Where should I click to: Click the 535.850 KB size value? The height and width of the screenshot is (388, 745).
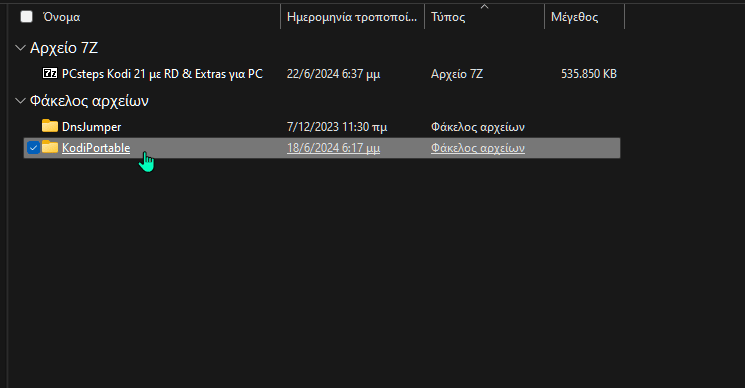coord(589,74)
